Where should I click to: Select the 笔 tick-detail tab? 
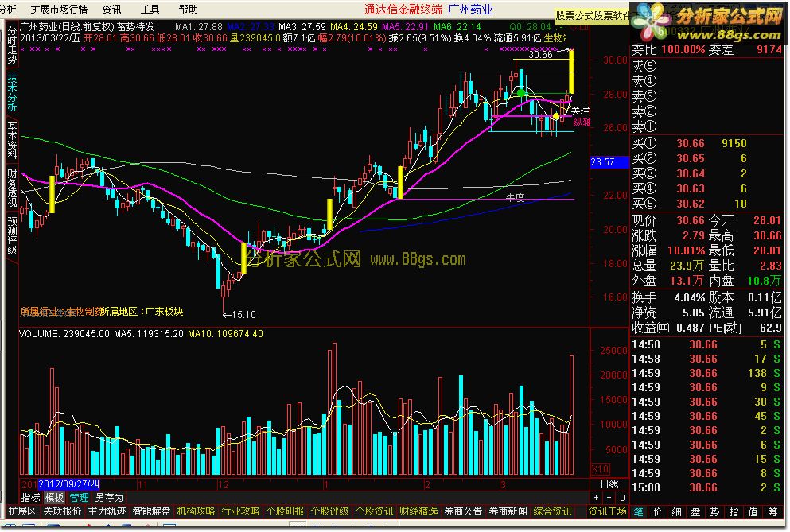(638, 511)
